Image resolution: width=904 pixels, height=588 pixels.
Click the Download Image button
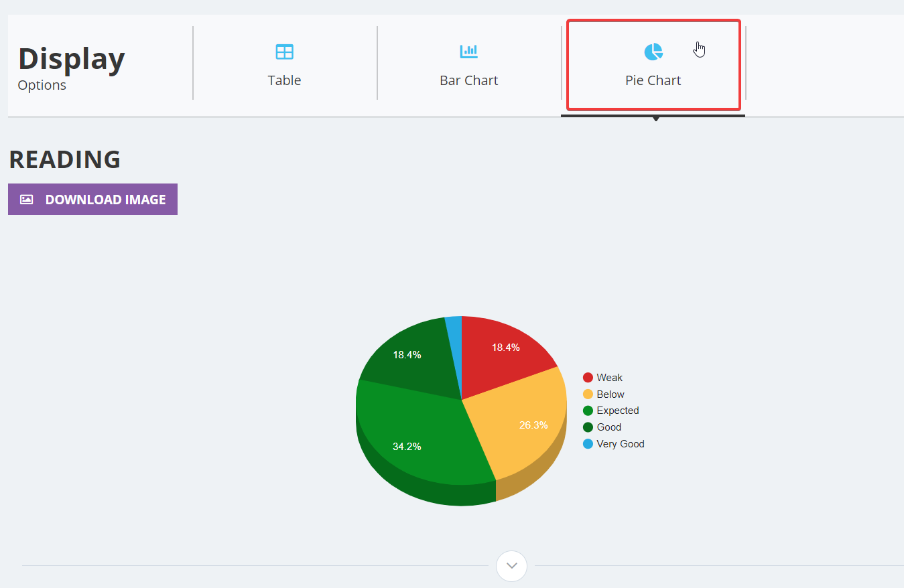pyautogui.click(x=92, y=200)
